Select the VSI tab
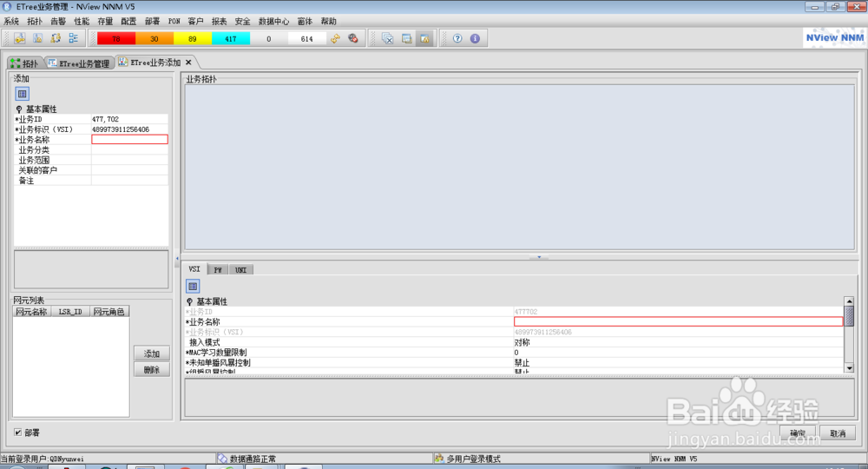The width and height of the screenshot is (868, 469). click(194, 269)
